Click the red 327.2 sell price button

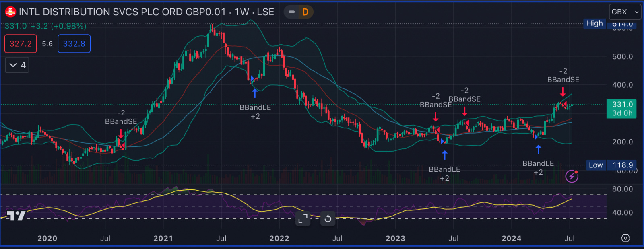coord(21,44)
